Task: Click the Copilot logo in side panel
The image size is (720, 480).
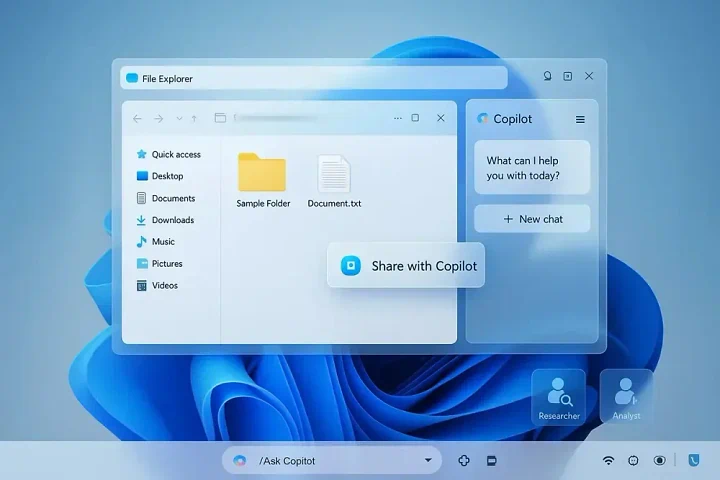Action: point(482,119)
